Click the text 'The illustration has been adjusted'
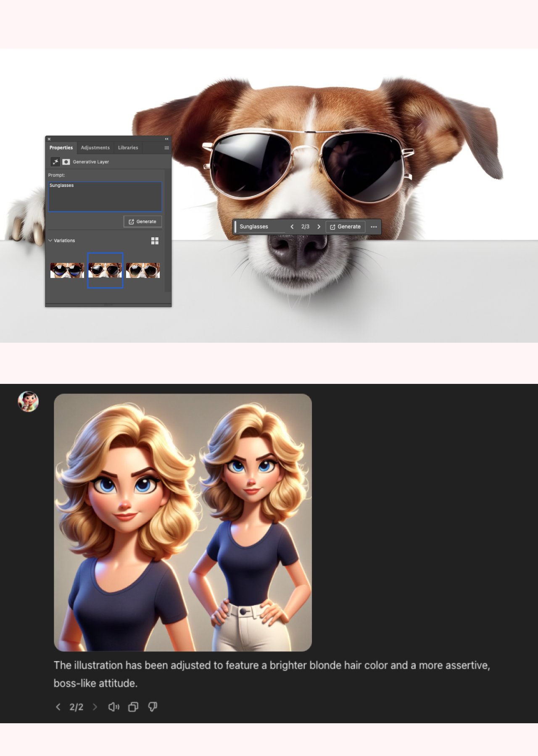The height and width of the screenshot is (756, 538). click(132, 665)
